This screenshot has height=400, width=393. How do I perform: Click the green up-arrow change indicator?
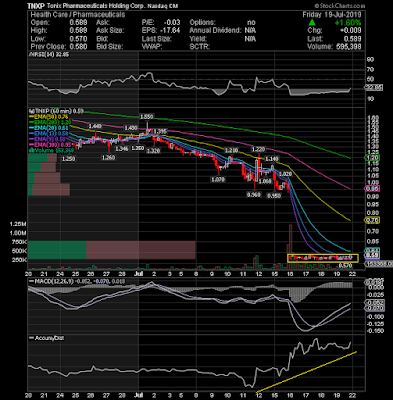[x=312, y=22]
